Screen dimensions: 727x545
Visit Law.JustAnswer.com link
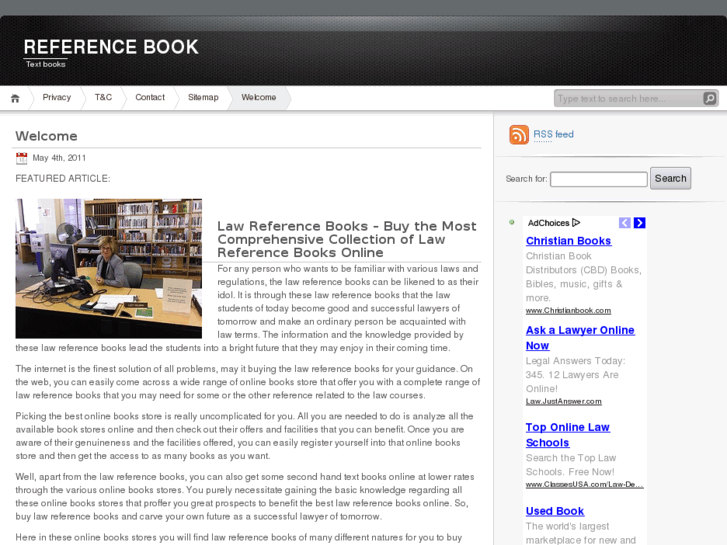[x=564, y=401]
